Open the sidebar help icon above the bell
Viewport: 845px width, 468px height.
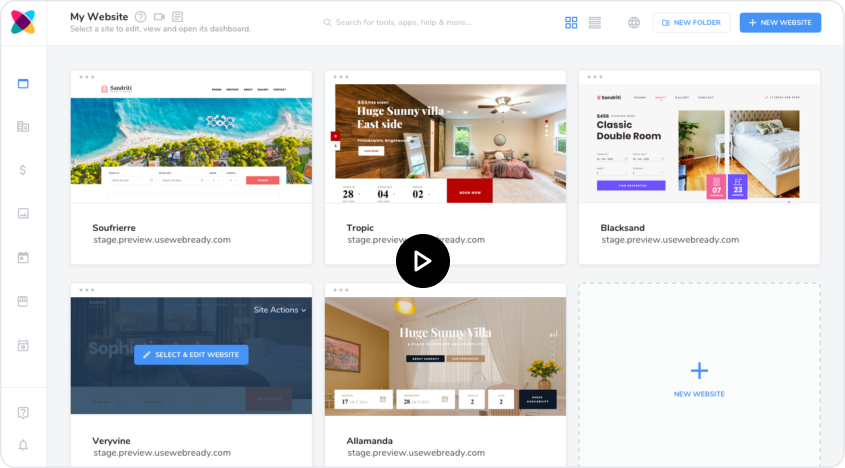pos(23,412)
